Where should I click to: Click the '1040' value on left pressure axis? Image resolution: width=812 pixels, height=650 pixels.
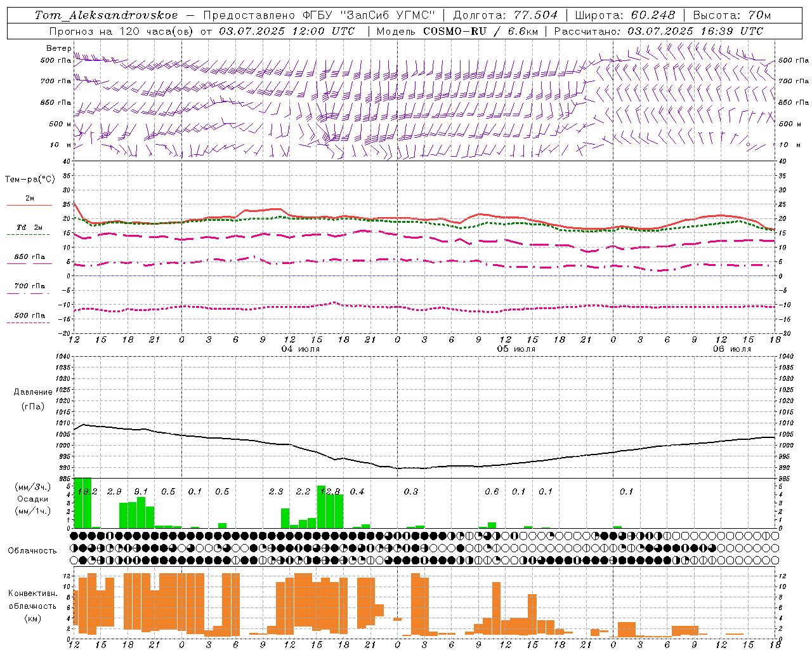[x=62, y=356]
